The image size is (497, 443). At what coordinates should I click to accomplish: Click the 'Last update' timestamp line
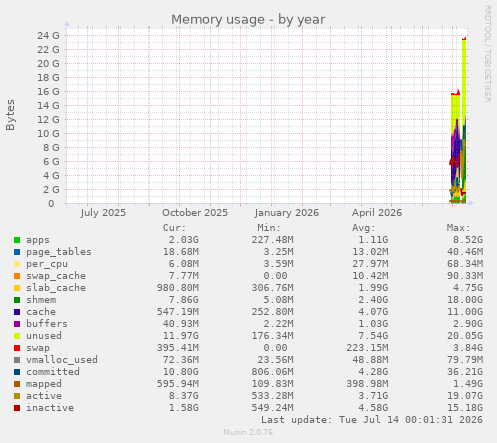[372, 420]
